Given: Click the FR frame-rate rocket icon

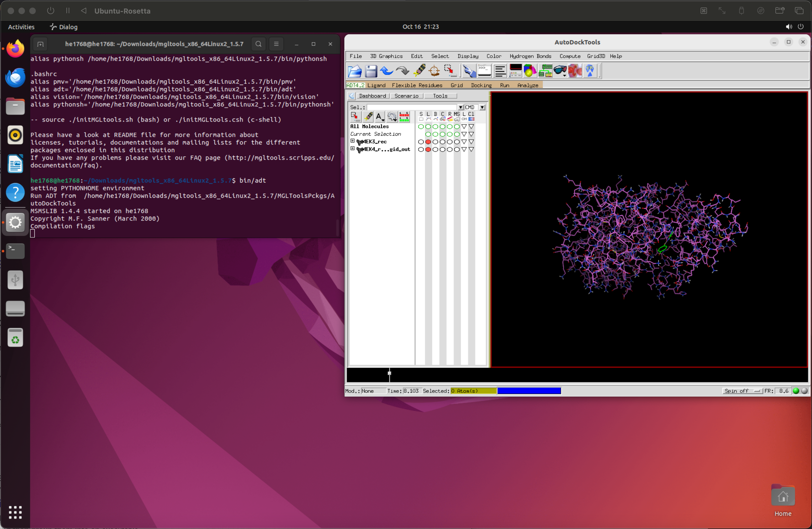Looking at the screenshot, I should (590, 71).
